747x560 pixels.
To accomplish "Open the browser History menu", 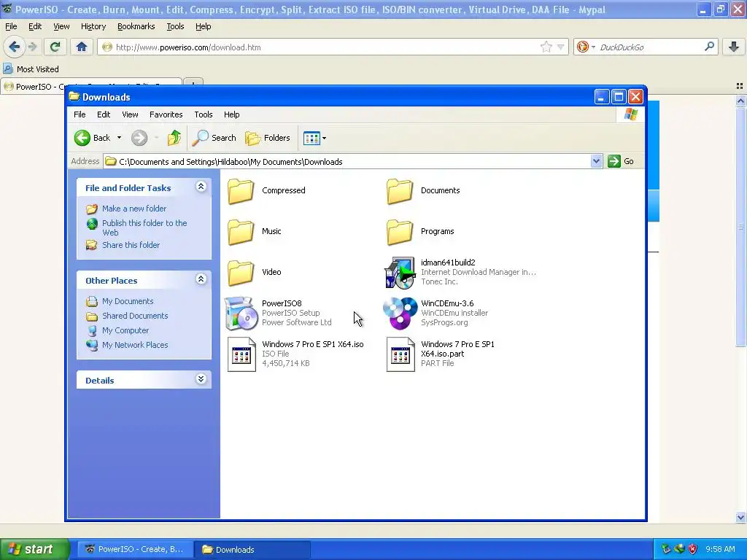I will (93, 26).
